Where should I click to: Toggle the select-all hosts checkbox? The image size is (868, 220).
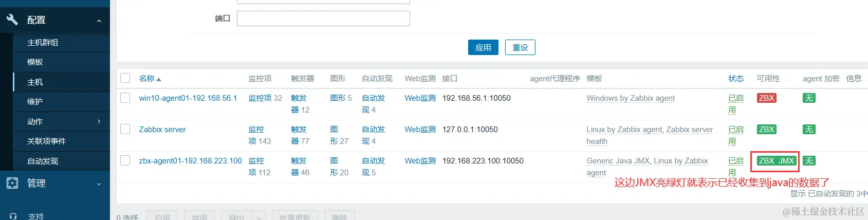[125, 78]
